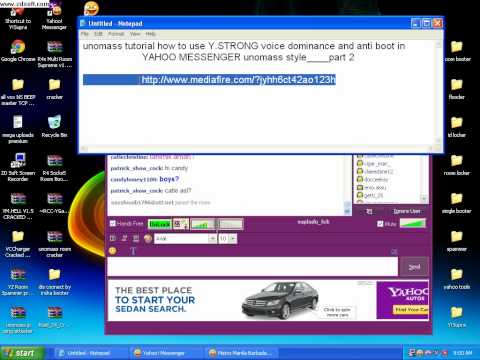Select the Shortcut to YISupra desktop icon
Viewport: 480px width, 360px height.
(18, 18)
